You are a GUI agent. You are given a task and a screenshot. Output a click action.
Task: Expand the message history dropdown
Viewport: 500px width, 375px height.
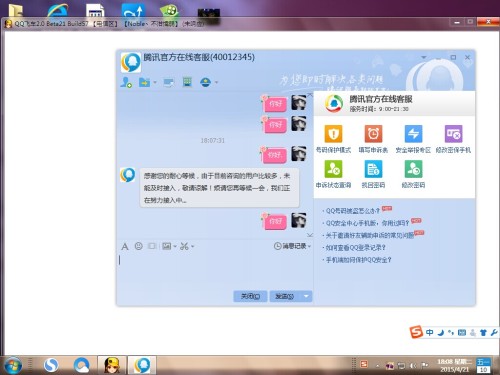(292, 246)
